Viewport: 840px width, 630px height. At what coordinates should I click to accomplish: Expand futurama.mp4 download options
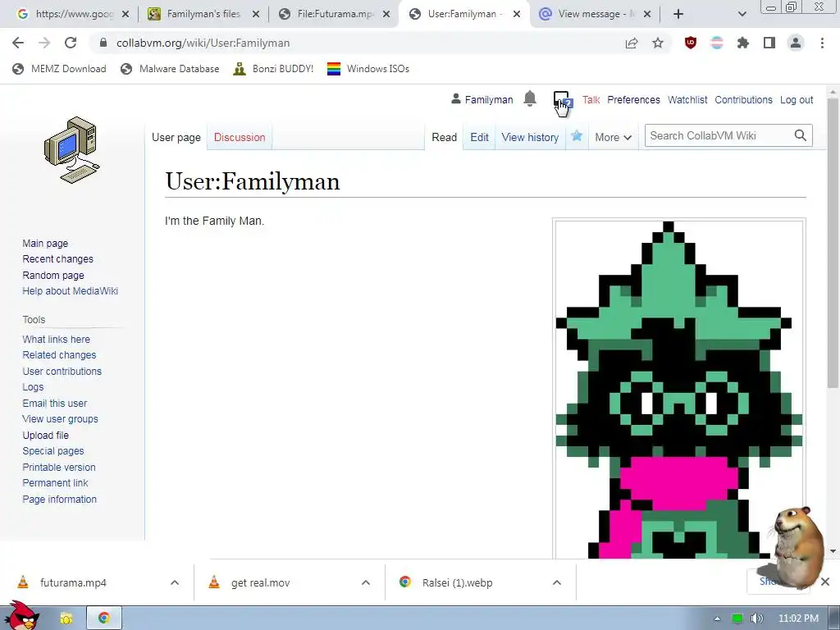tap(175, 582)
